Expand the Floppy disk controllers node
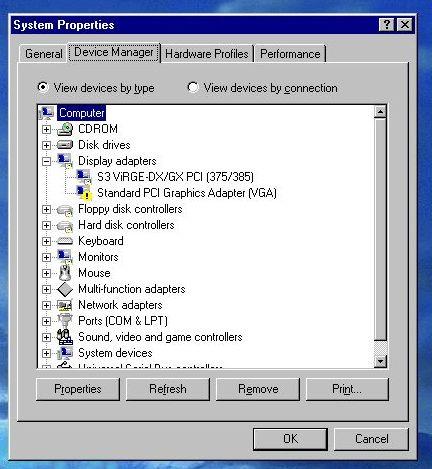Image resolution: width=432 pixels, height=469 pixels. coord(46,209)
